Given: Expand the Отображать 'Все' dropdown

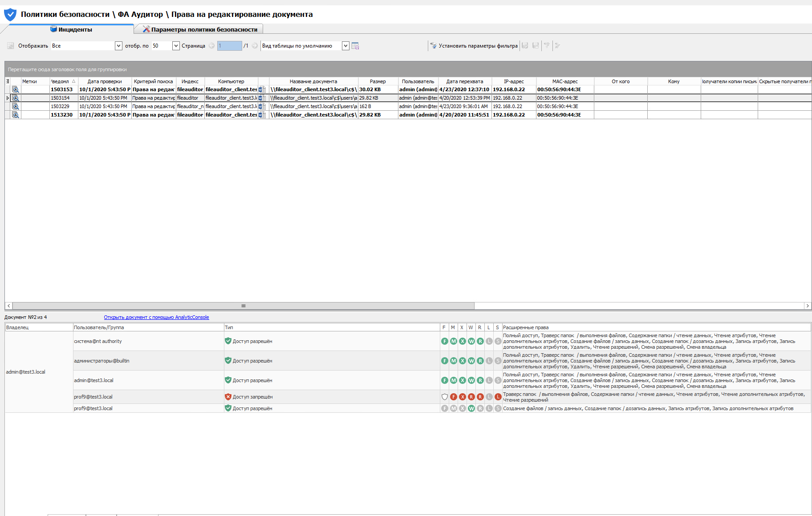Looking at the screenshot, I should [118, 46].
